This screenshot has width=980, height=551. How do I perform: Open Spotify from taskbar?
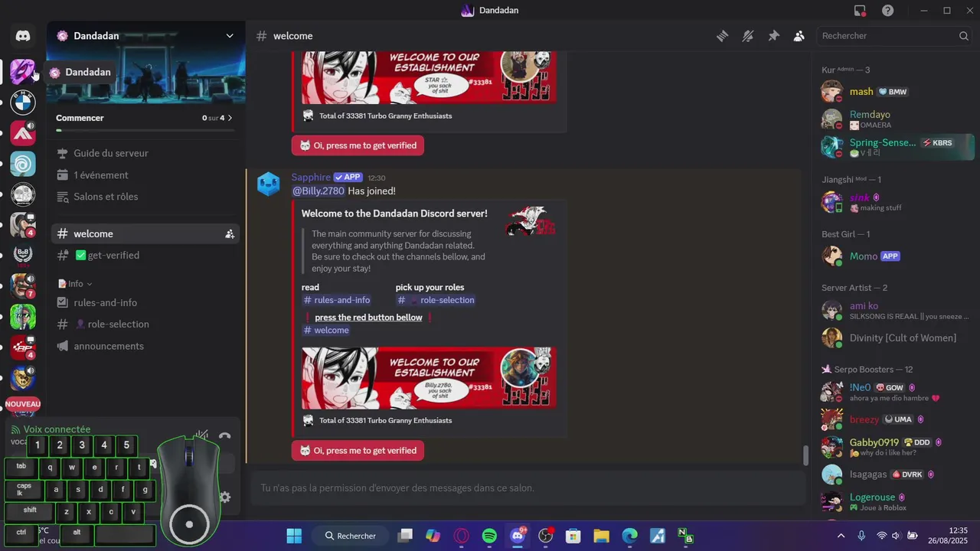[x=490, y=536]
